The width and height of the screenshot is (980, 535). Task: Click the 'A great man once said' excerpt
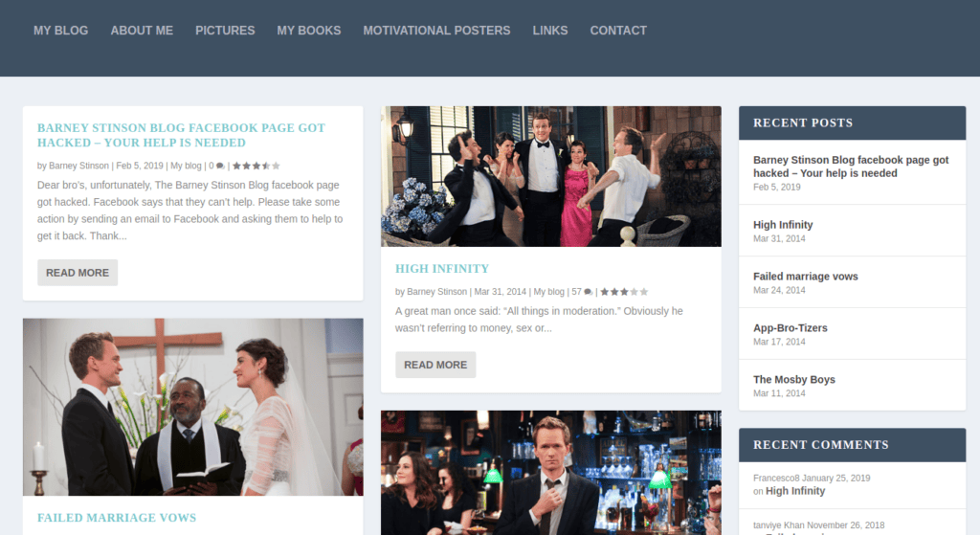[539, 320]
